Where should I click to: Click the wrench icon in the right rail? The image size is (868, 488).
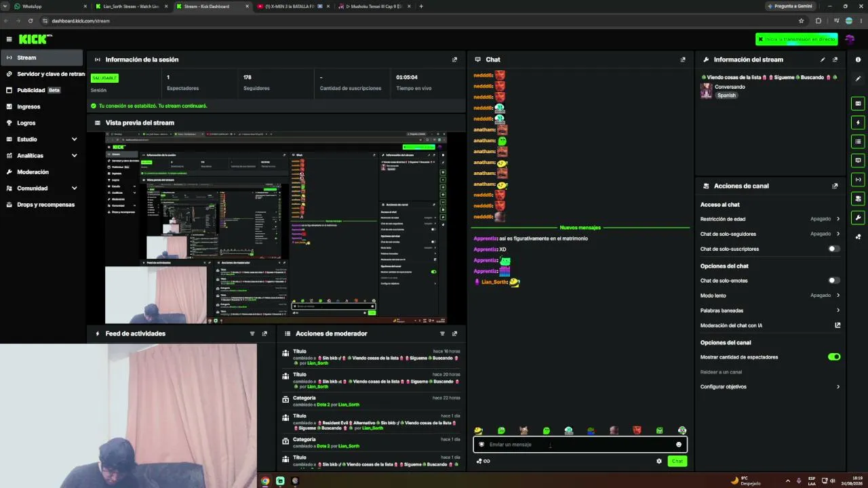tap(858, 218)
